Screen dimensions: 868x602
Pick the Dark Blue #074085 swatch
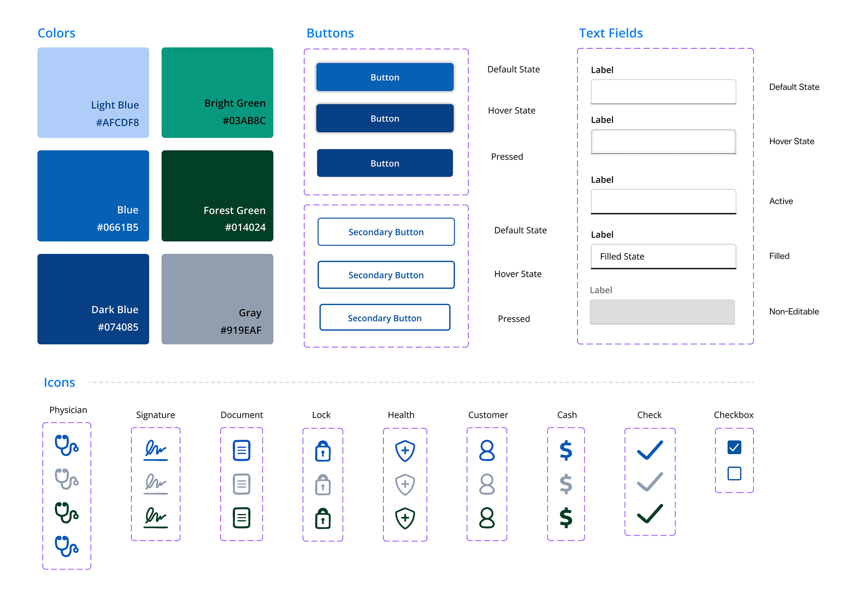pos(93,299)
